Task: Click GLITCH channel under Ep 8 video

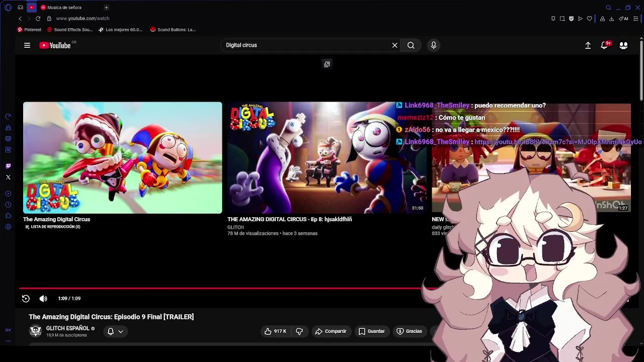Action: 235,227
